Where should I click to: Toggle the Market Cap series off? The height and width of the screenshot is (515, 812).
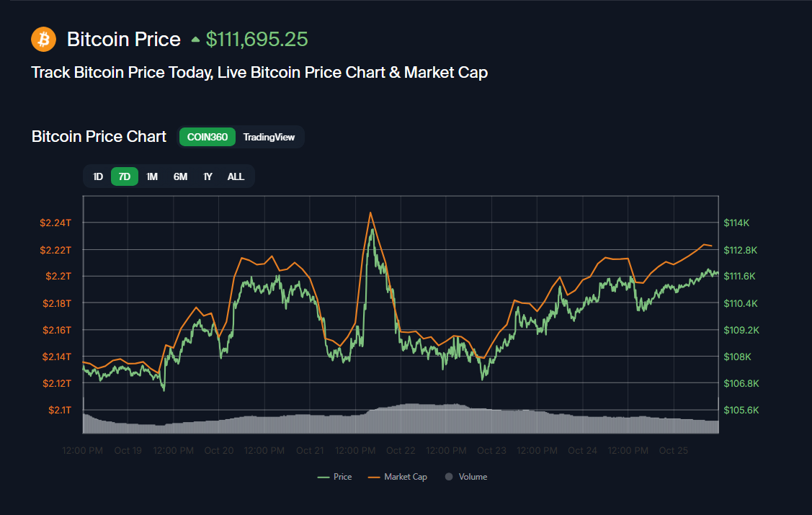pos(397,476)
